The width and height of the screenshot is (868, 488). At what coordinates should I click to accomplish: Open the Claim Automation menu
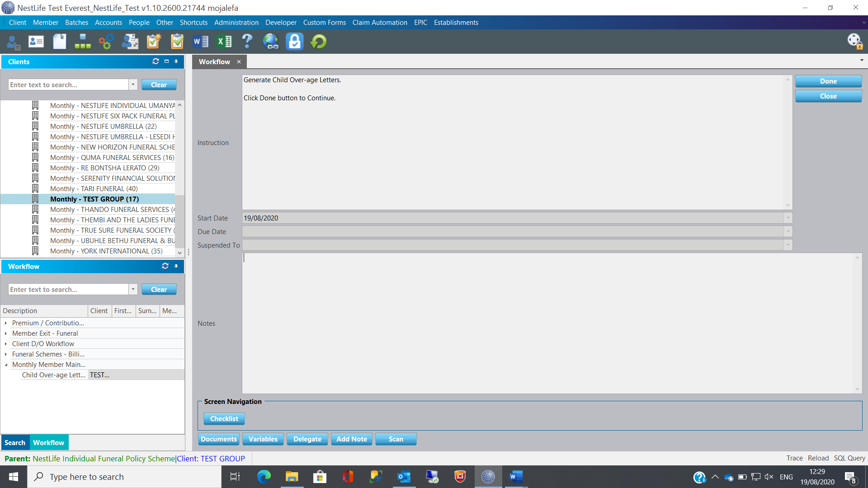(380, 23)
